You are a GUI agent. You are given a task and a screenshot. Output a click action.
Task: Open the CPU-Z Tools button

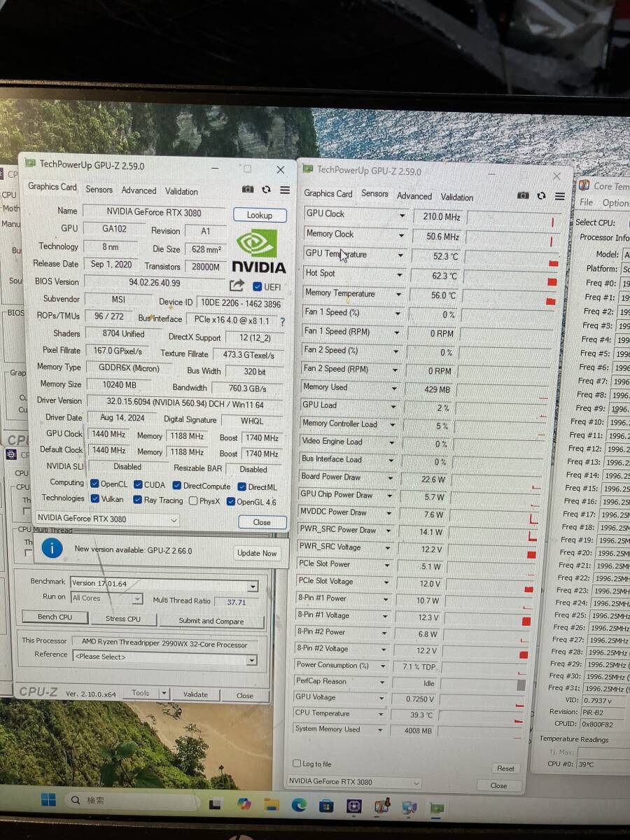(x=141, y=693)
